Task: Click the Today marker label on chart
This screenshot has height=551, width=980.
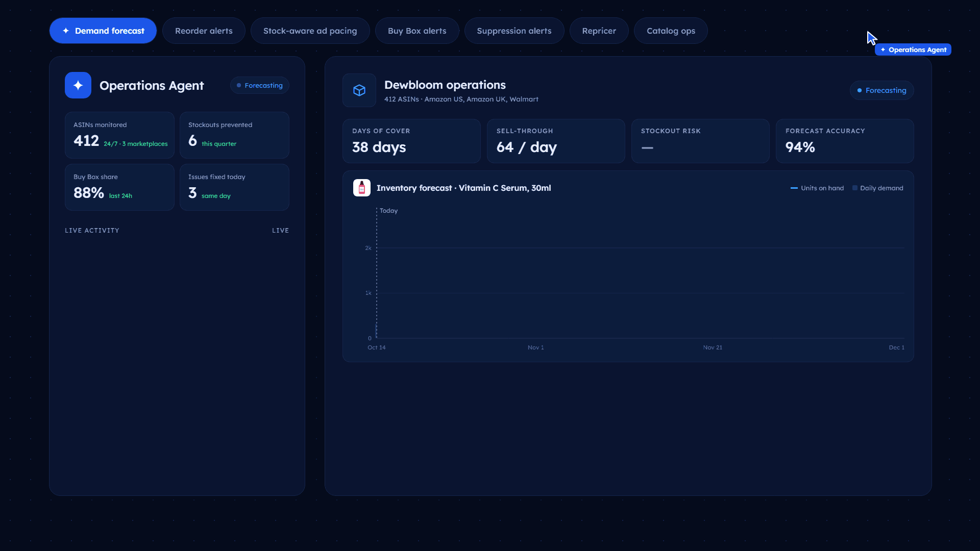Action: (x=388, y=211)
